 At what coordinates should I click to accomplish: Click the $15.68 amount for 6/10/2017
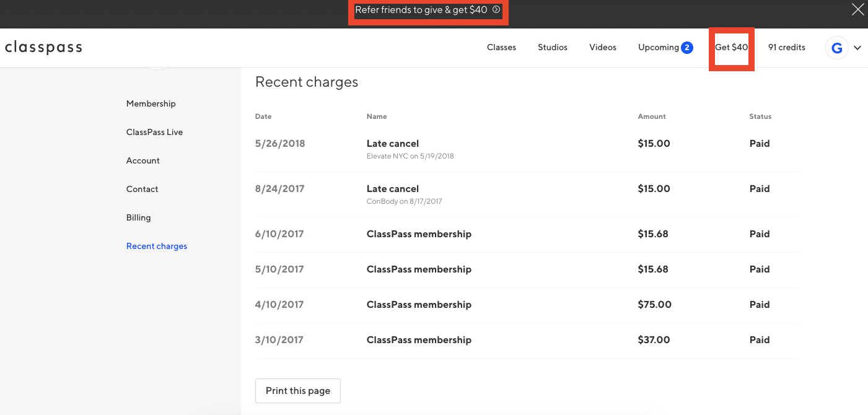point(654,234)
